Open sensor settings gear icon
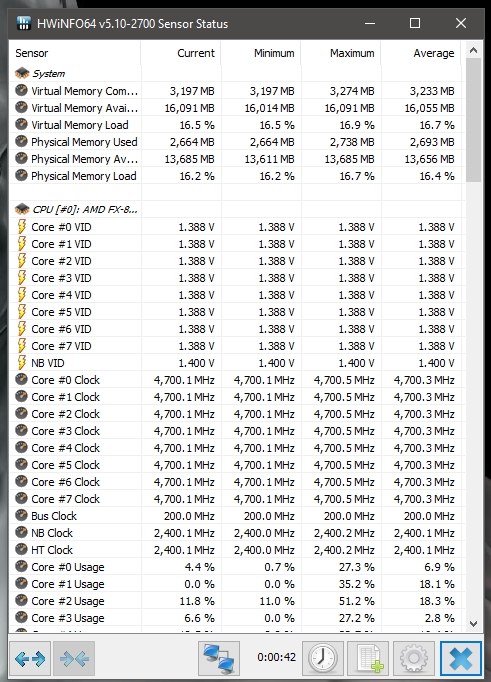 click(x=413, y=659)
